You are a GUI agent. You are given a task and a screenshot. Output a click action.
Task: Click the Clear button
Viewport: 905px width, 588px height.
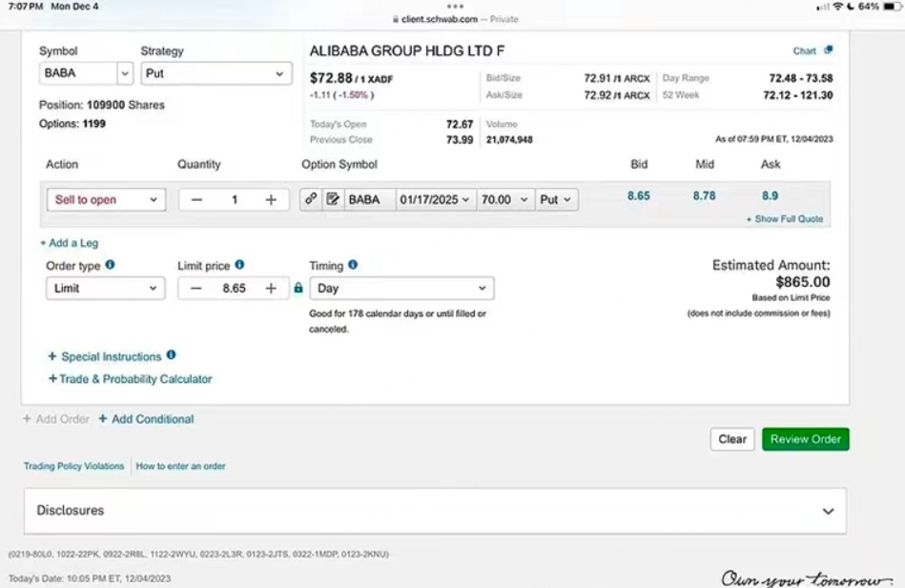pyautogui.click(x=731, y=439)
